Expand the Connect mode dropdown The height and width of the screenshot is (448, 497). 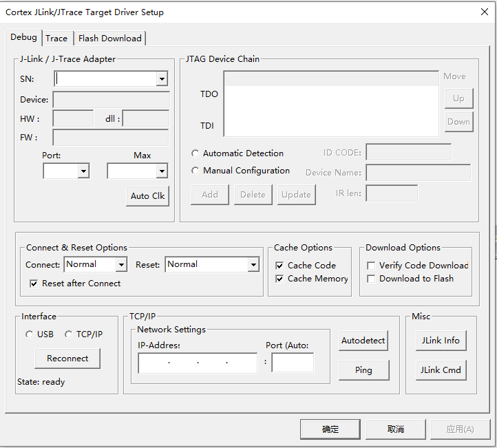pos(121,264)
